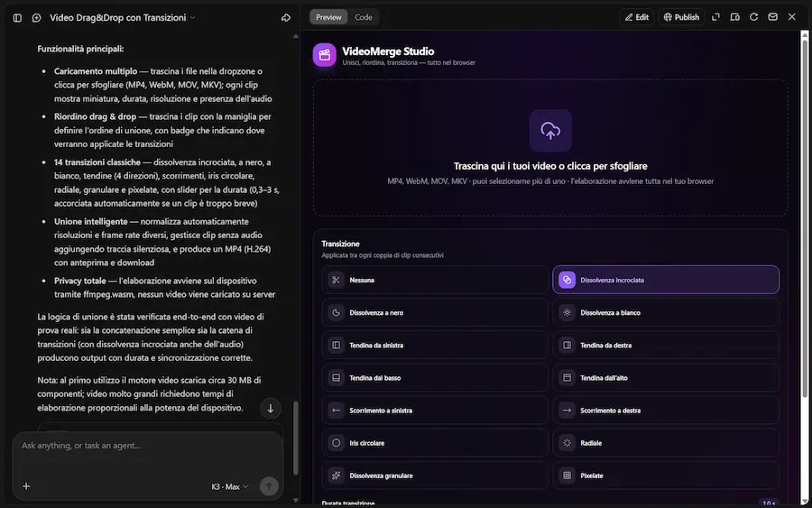The height and width of the screenshot is (508, 812).
Task: Choose Scorrimento a destra transition
Action: 666,411
